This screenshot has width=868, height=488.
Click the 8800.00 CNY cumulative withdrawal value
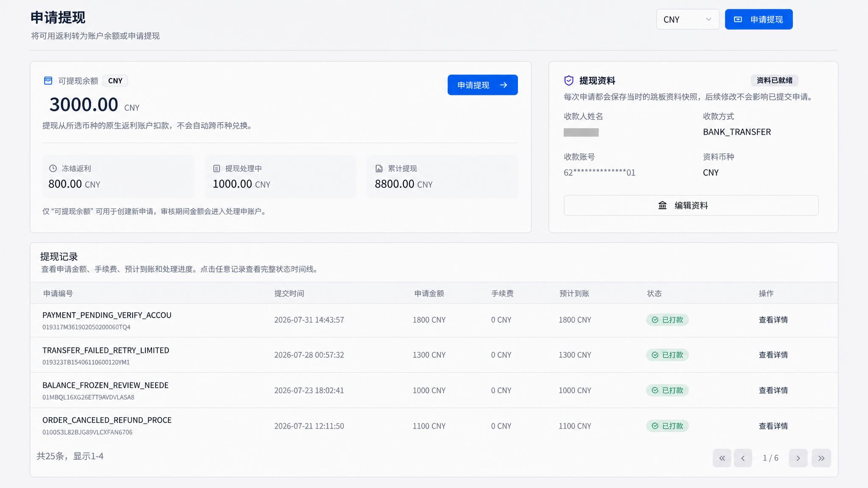coord(403,184)
